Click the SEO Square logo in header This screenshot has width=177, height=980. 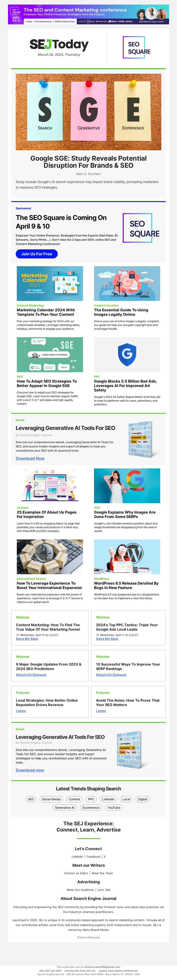[x=136, y=47]
